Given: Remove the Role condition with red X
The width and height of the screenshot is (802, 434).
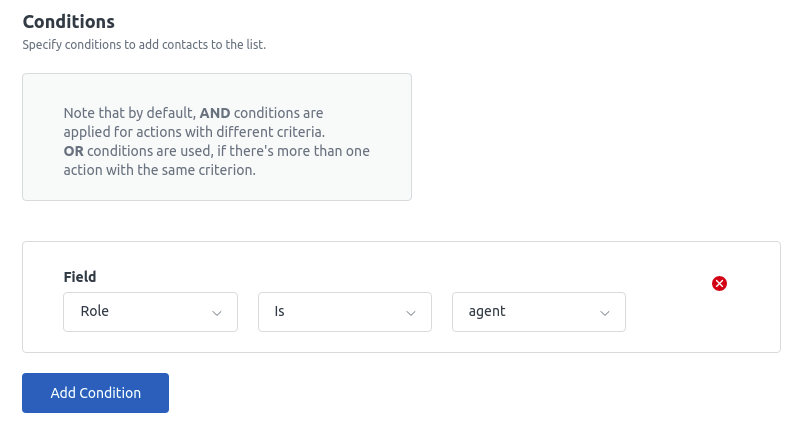Looking at the screenshot, I should tap(719, 283).
